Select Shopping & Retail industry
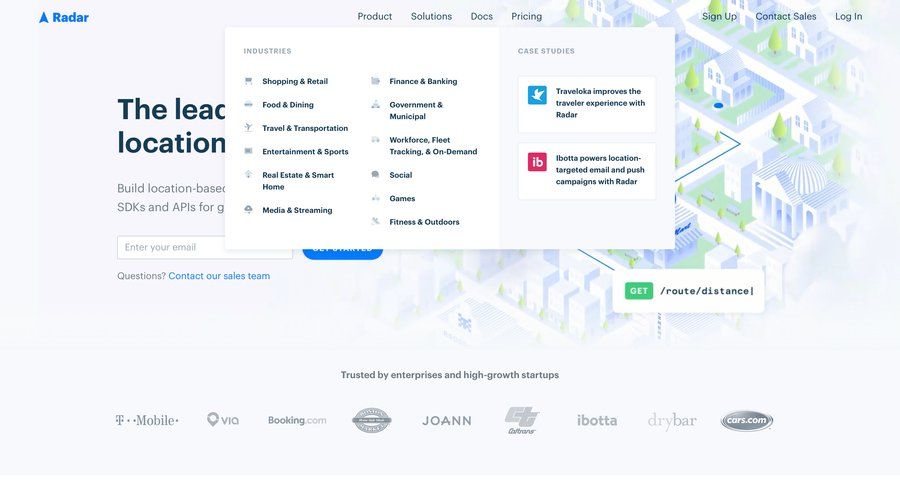This screenshot has height=484, width=900. pyautogui.click(x=295, y=82)
